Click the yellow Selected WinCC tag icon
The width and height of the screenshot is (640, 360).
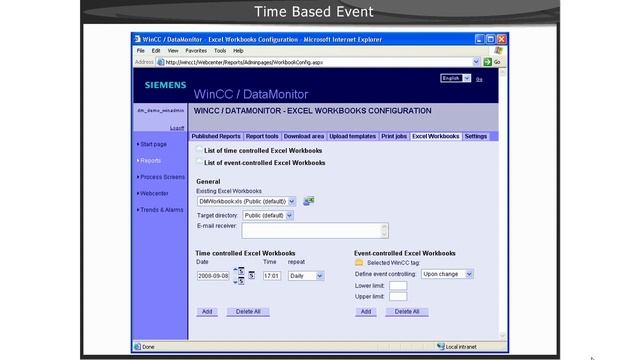[359, 262]
